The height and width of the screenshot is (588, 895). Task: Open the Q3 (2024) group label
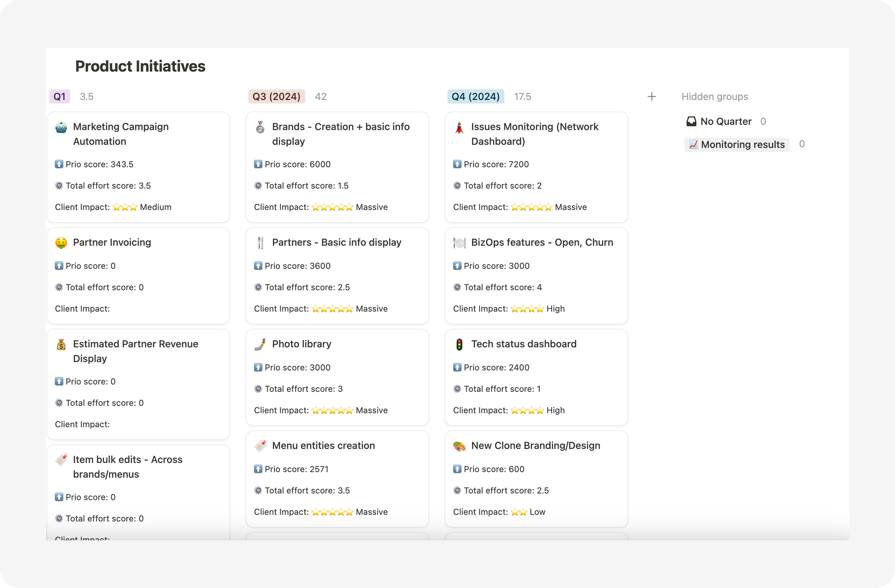(276, 97)
